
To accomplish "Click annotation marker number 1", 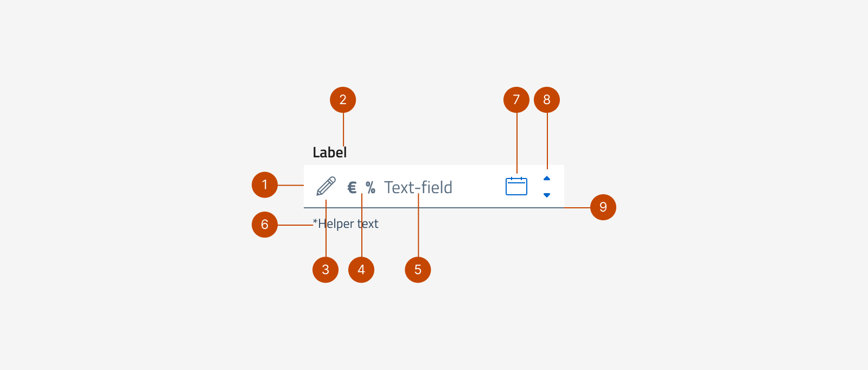I will pos(265,184).
